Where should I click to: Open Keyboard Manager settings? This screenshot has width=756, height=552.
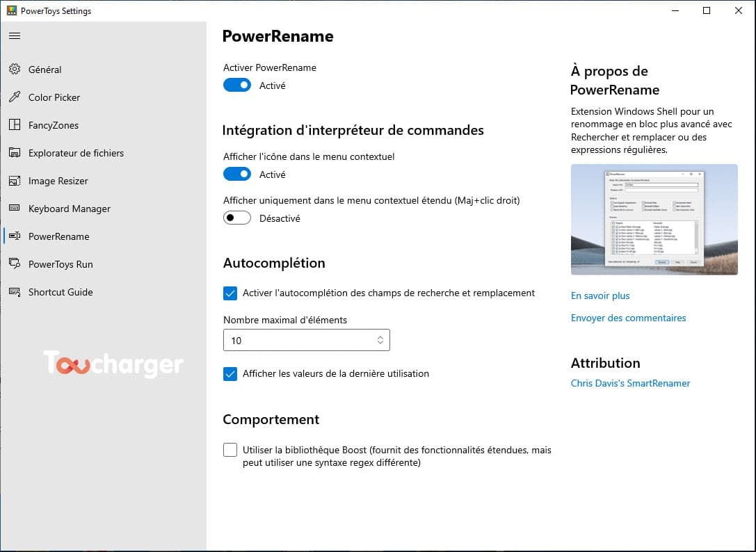tap(70, 209)
